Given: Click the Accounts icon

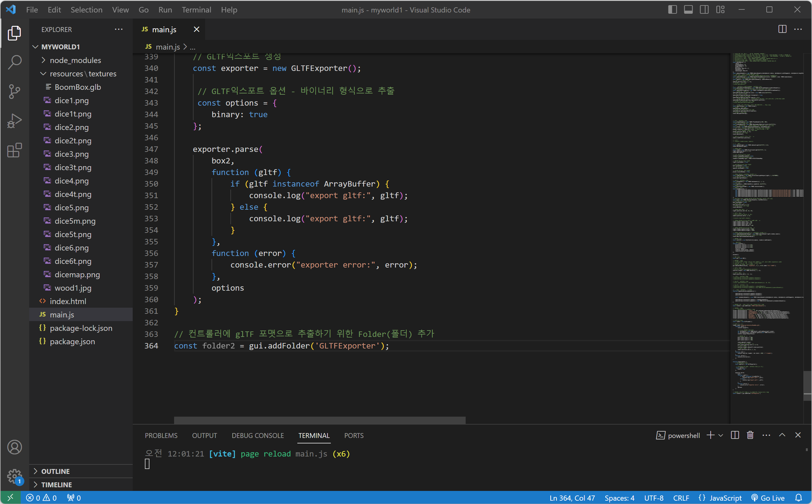Looking at the screenshot, I should (x=14, y=447).
